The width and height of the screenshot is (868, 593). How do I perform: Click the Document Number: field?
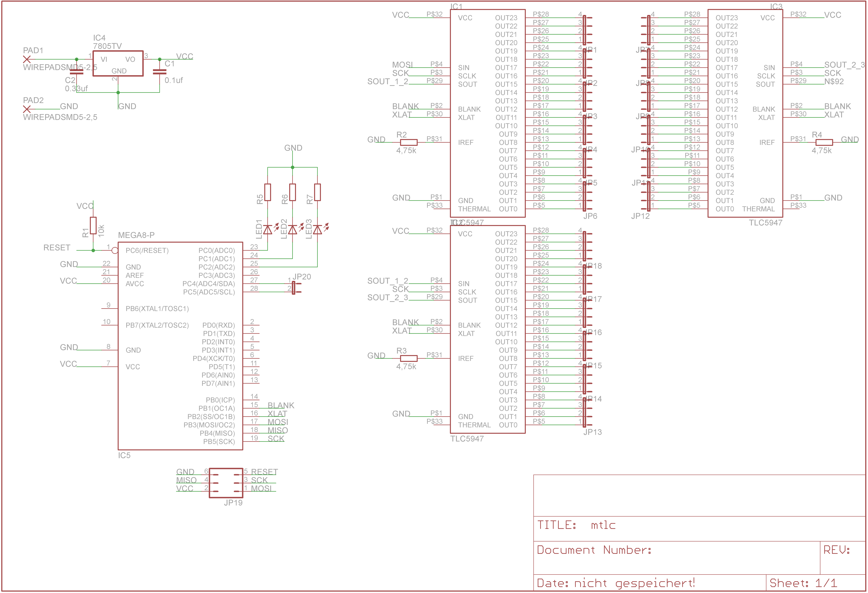(677, 558)
